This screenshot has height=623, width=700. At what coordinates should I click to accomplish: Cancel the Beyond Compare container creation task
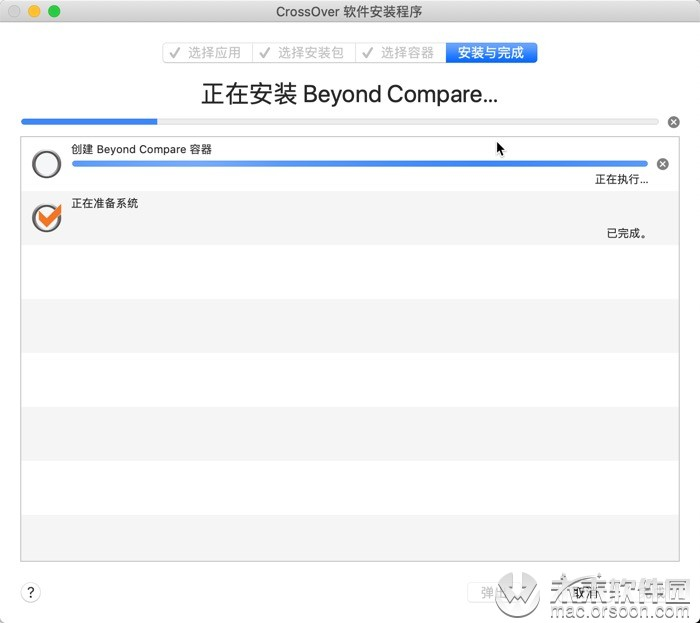[663, 164]
